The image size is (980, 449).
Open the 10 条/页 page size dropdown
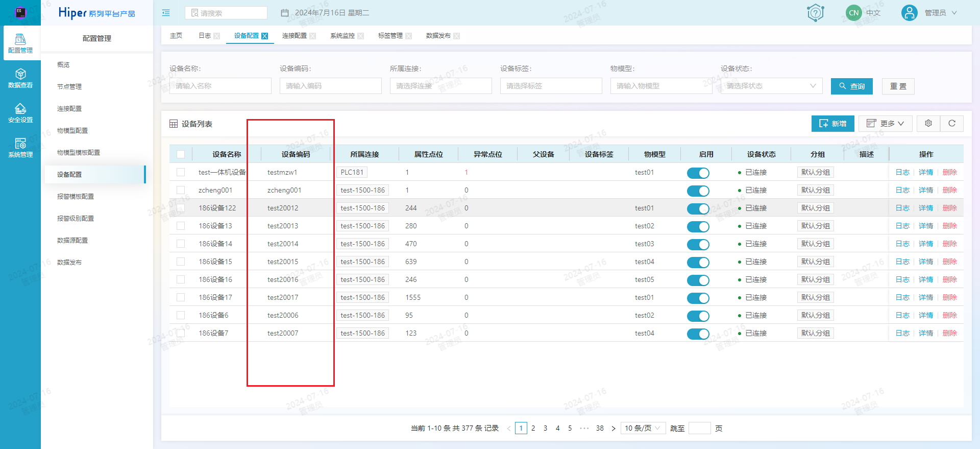[x=643, y=428]
